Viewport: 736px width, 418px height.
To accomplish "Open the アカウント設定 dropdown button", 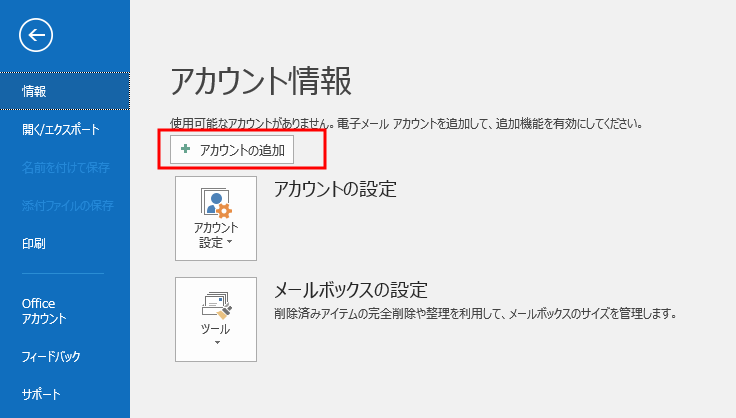I will coord(216,219).
